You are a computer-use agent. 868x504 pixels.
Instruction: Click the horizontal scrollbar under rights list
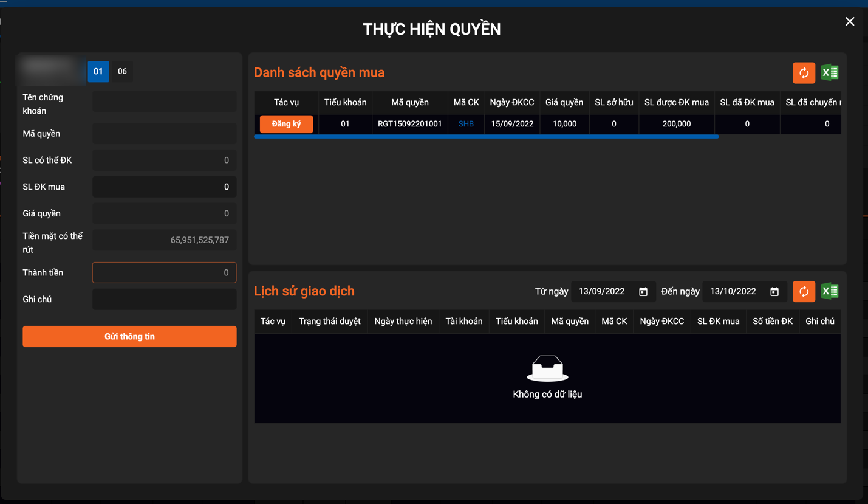tap(486, 137)
